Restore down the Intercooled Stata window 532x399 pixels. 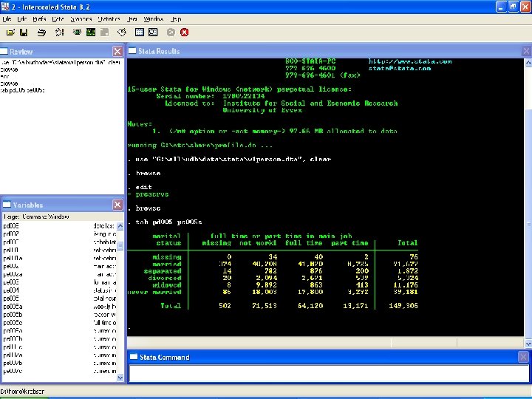[514, 7]
